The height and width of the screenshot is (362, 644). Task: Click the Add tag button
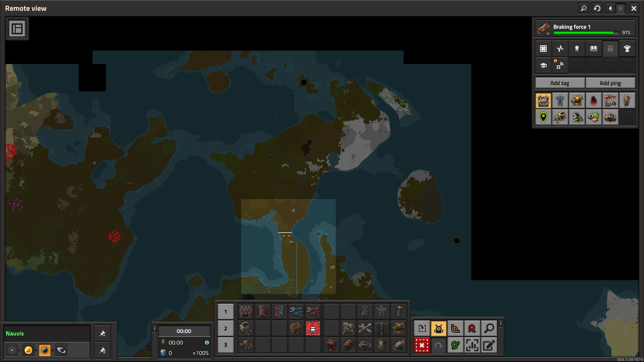click(559, 83)
